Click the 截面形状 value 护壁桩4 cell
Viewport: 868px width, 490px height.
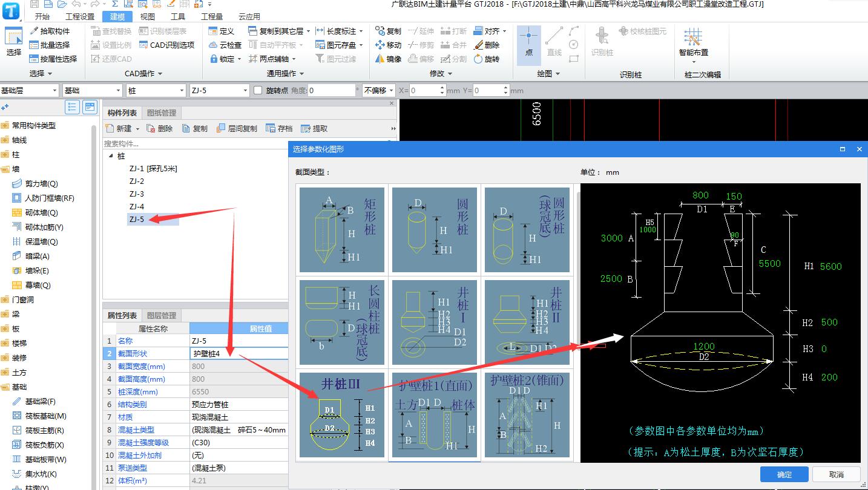pos(239,353)
